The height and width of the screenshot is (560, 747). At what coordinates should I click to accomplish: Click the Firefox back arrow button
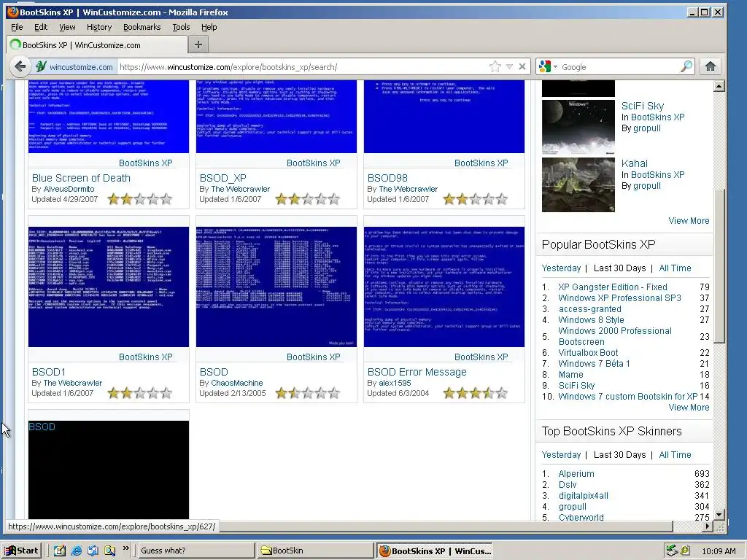[x=20, y=66]
